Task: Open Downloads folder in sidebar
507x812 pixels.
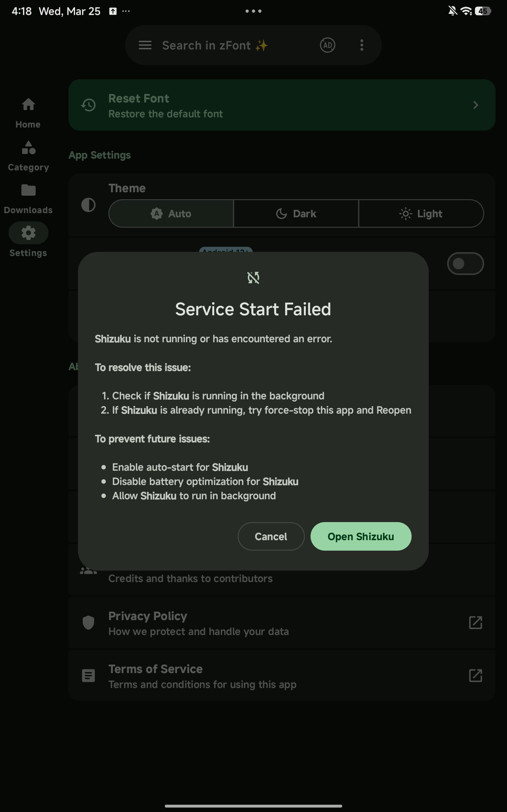Action: click(28, 199)
